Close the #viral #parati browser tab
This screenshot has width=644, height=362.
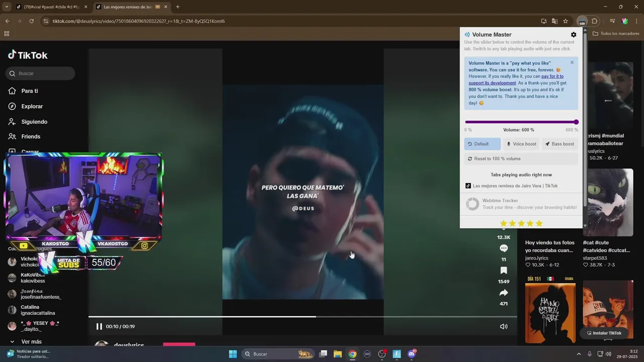86,7
